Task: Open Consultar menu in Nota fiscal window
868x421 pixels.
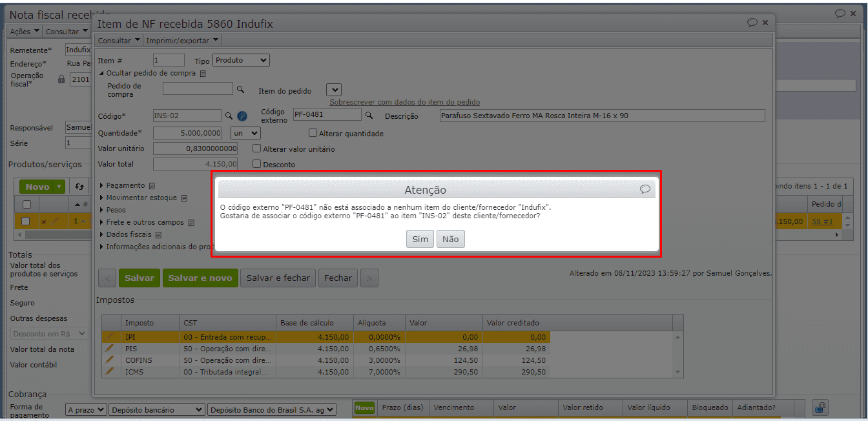Action: click(67, 31)
